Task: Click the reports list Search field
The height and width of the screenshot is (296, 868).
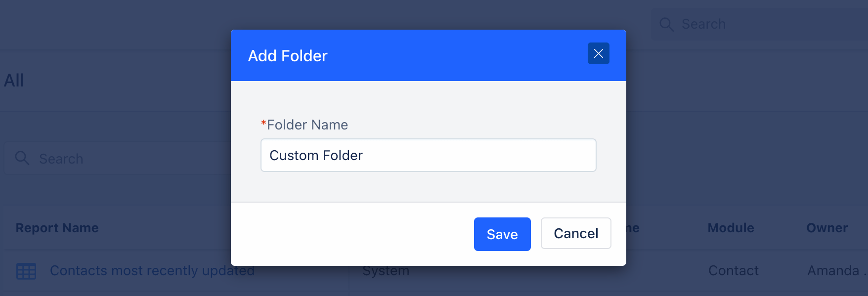Action: [x=99, y=158]
